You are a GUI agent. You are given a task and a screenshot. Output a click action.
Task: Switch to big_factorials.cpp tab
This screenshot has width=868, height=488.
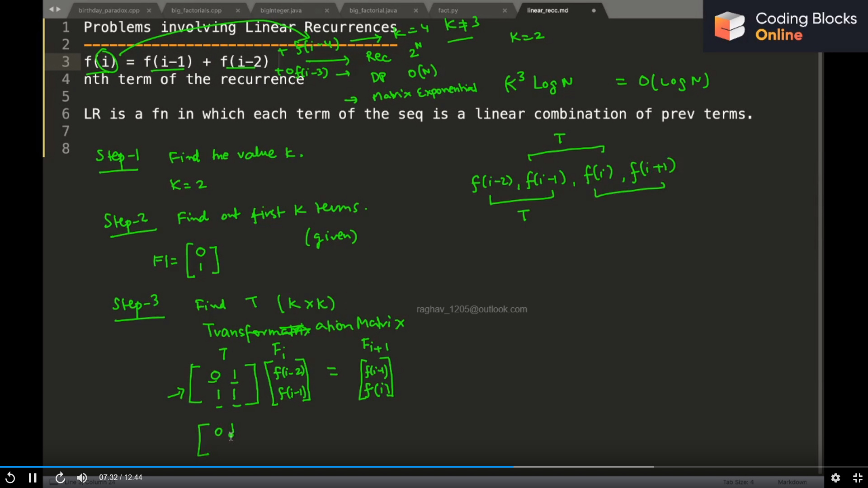196,10
